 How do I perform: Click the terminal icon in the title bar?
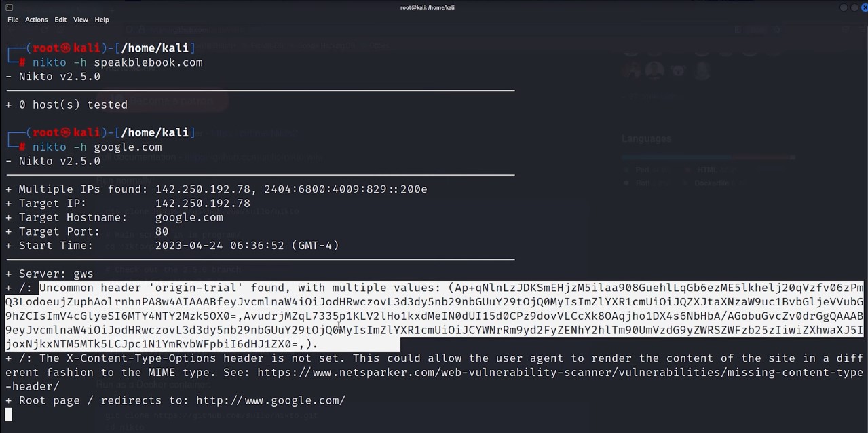pyautogui.click(x=10, y=7)
